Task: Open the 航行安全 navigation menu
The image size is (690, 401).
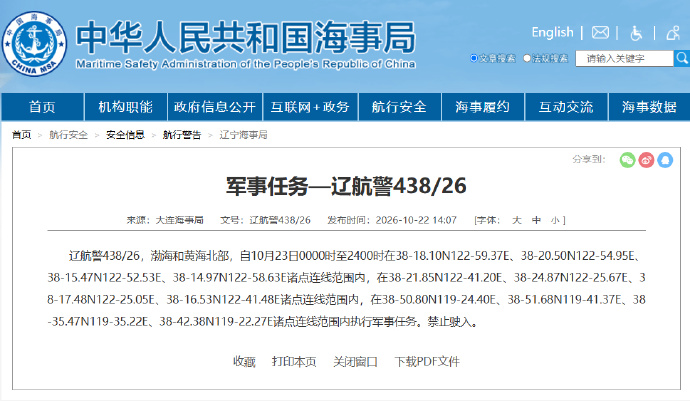Action: pyautogui.click(x=400, y=107)
